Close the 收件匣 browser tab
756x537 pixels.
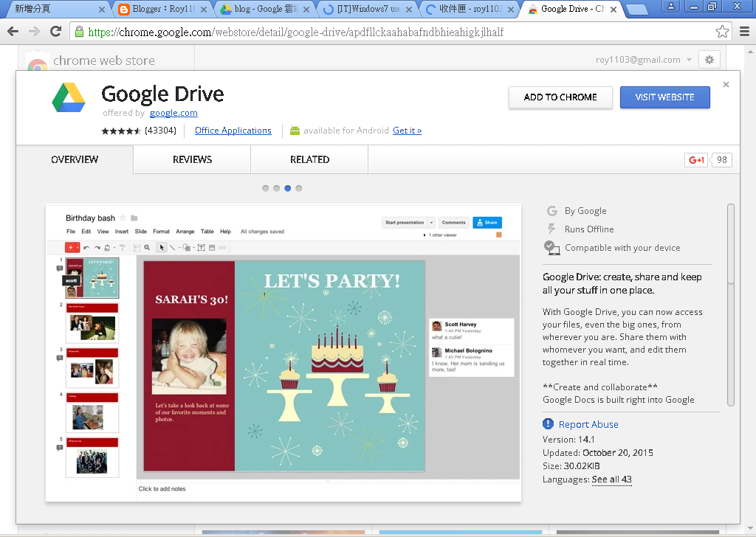[x=511, y=9]
